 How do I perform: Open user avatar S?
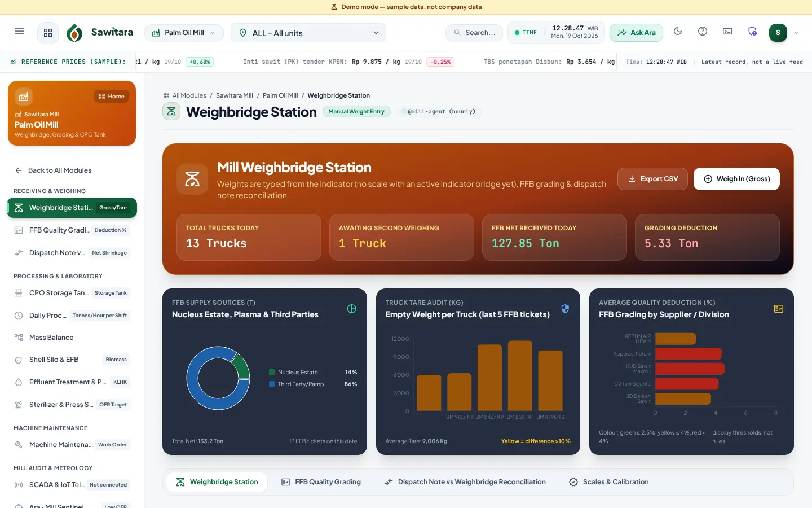point(778,33)
